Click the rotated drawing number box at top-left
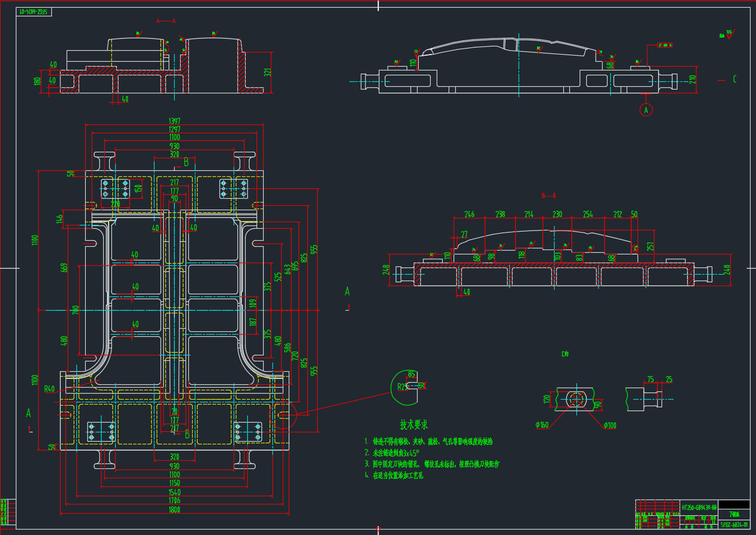 [34, 11]
